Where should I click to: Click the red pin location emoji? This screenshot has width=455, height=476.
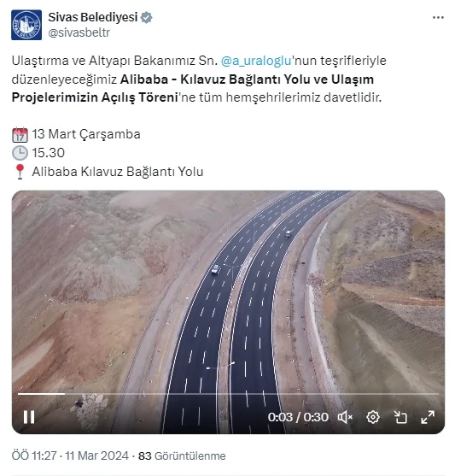20,172
